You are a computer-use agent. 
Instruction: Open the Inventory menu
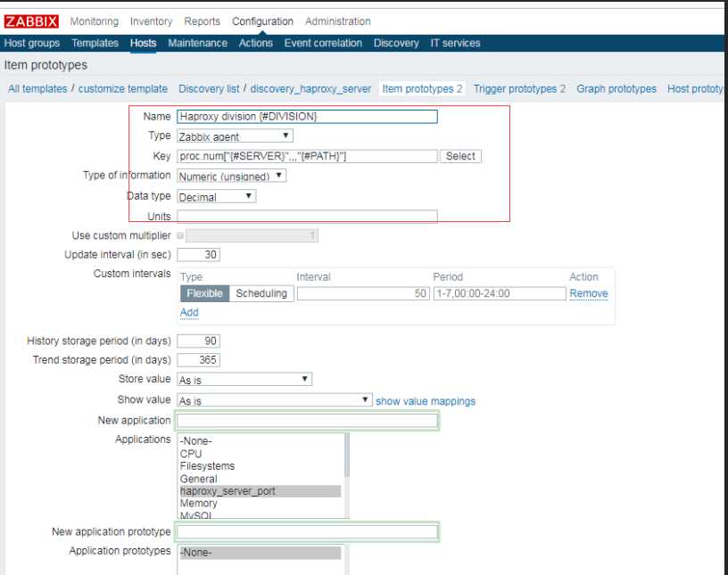point(151,21)
